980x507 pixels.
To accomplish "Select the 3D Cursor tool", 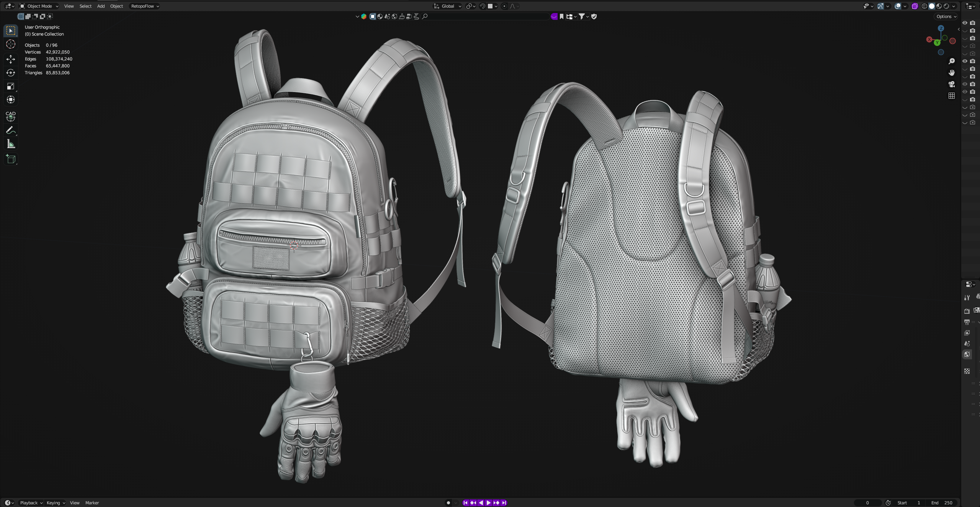I will point(10,44).
